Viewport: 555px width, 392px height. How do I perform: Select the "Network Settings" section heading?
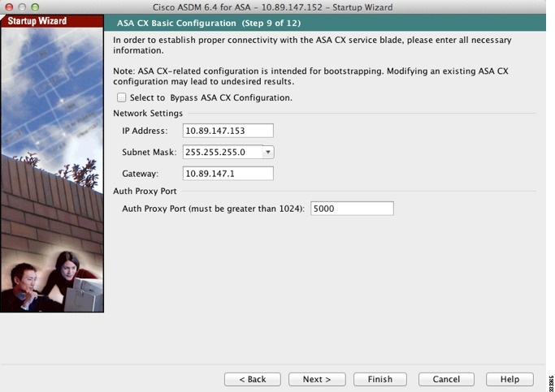click(x=148, y=113)
